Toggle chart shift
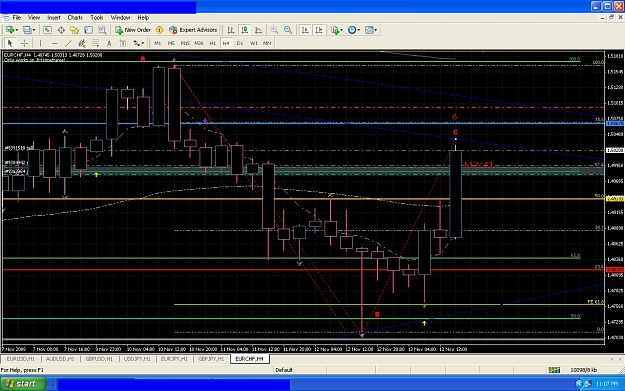Viewport: 625px width, 391px height. point(319,30)
